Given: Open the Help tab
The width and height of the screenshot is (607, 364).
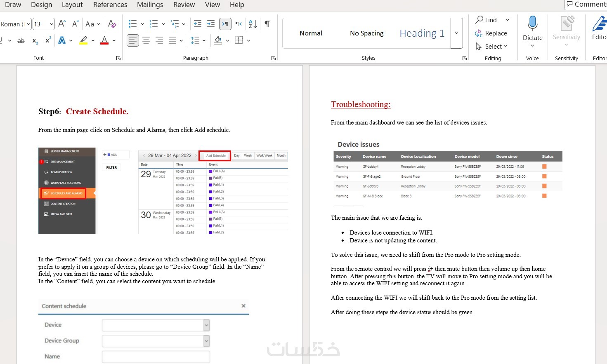Looking at the screenshot, I should (237, 5).
